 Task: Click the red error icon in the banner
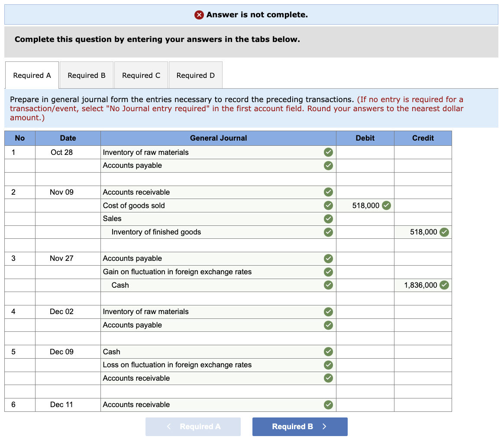[199, 14]
